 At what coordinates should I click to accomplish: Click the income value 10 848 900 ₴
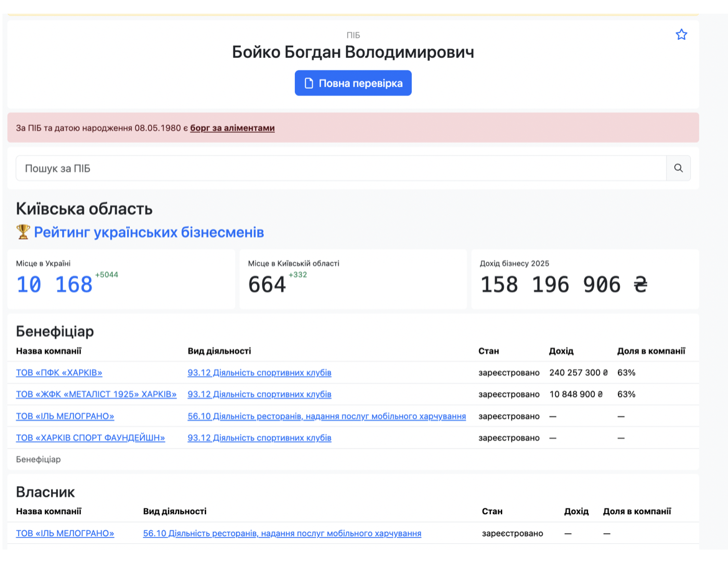pyautogui.click(x=576, y=394)
